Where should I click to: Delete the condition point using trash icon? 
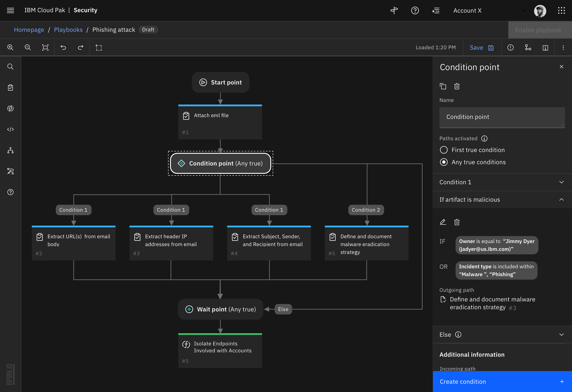457,86
